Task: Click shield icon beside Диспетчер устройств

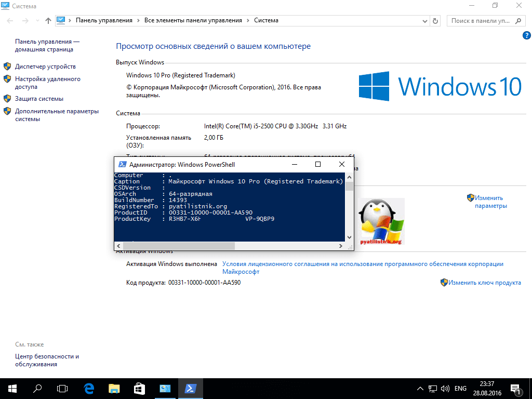Action: coord(7,66)
